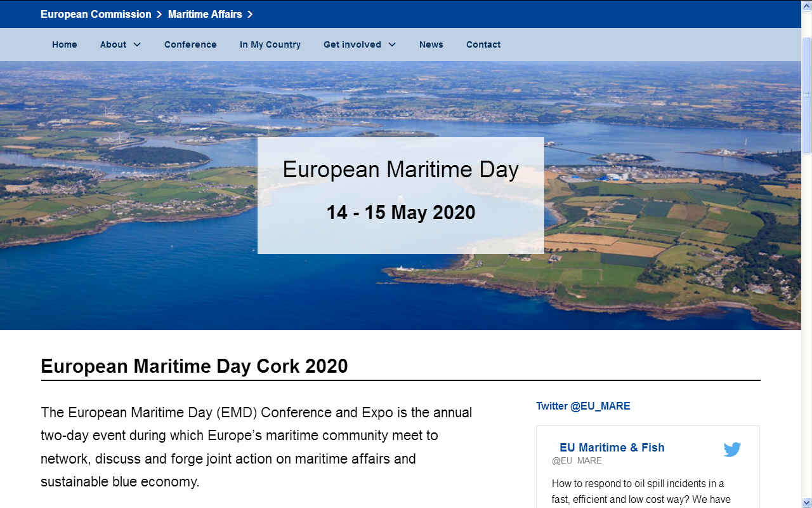Expand the About dropdown chevron
The height and width of the screenshot is (508, 812).
point(137,44)
